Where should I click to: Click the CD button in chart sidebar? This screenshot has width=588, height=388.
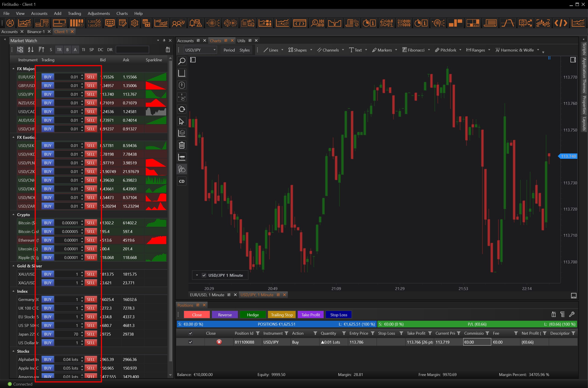[182, 181]
